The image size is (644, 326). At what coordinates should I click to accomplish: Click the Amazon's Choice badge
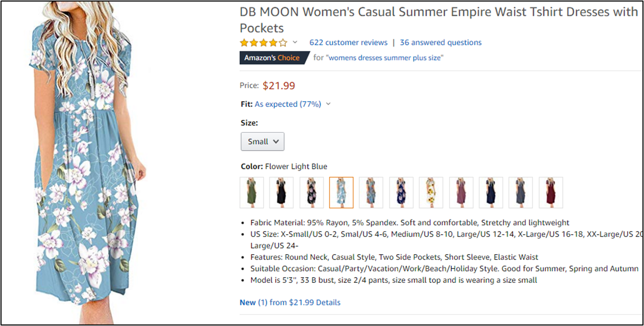tap(272, 58)
